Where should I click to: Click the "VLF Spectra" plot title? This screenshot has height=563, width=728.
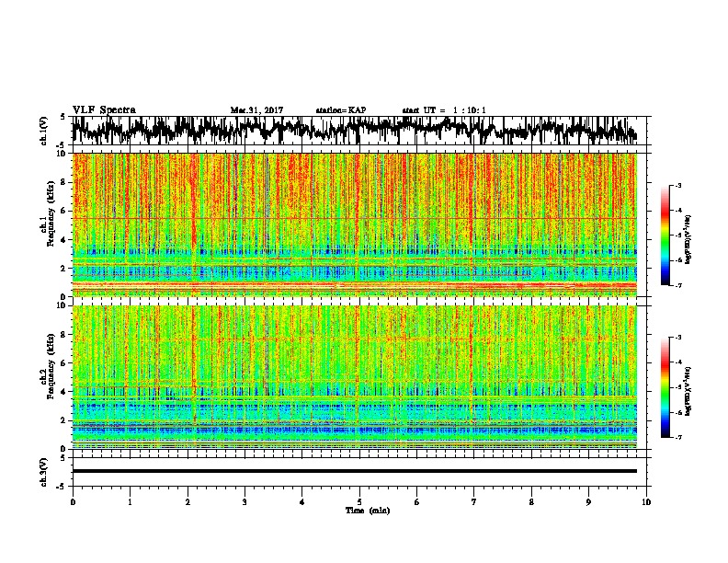point(104,110)
